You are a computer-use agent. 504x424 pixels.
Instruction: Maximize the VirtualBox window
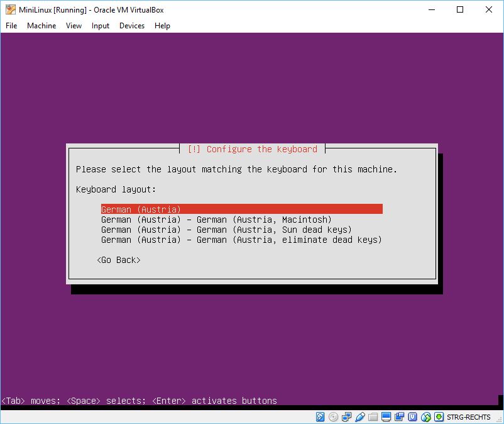pyautogui.click(x=460, y=9)
